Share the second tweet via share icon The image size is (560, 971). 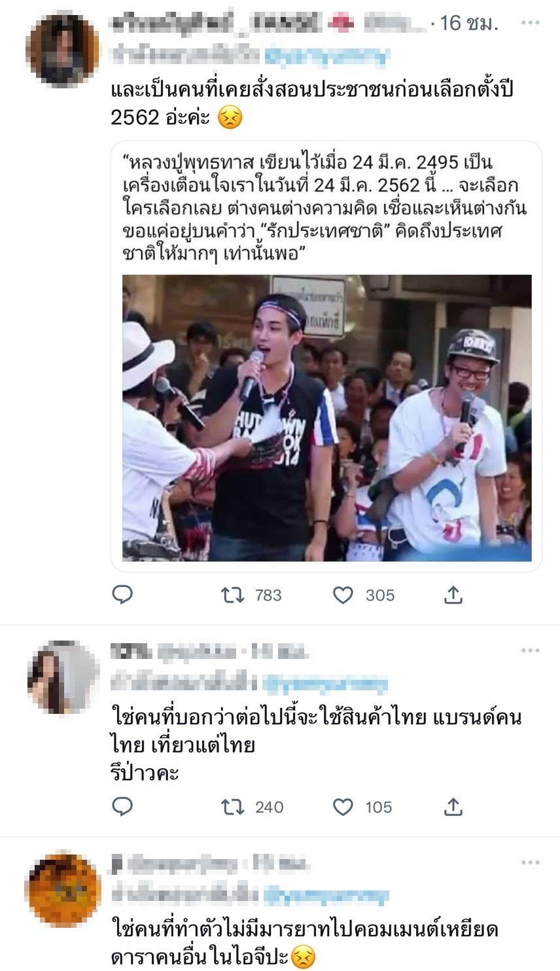pyautogui.click(x=453, y=807)
